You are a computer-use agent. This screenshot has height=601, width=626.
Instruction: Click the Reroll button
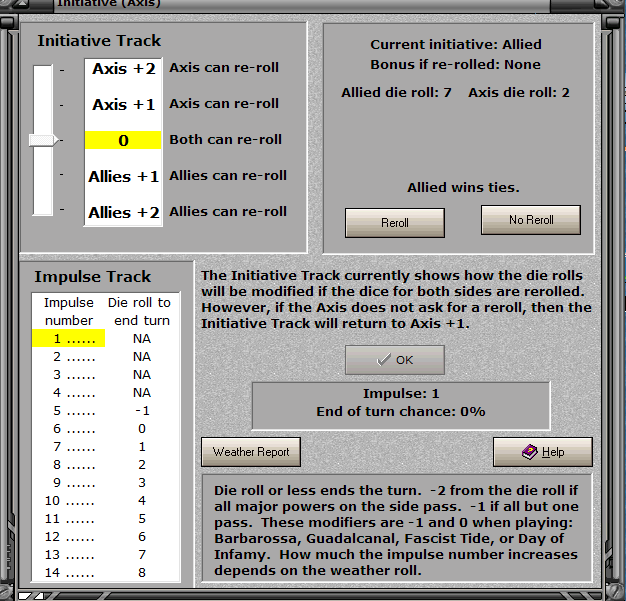(x=394, y=222)
